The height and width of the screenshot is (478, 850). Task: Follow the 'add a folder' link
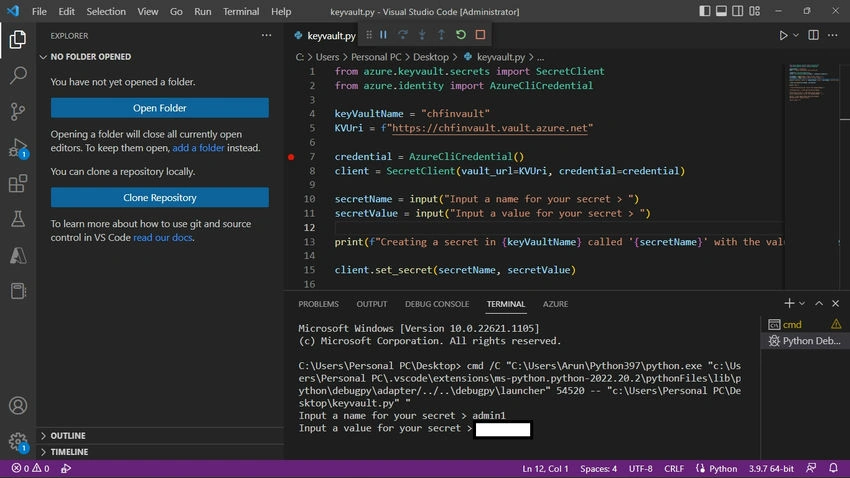point(198,148)
